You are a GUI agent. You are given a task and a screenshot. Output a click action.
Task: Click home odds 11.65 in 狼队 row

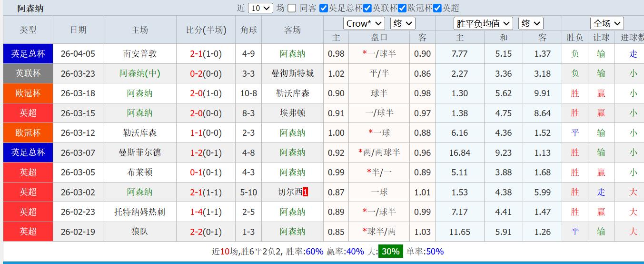459,232
